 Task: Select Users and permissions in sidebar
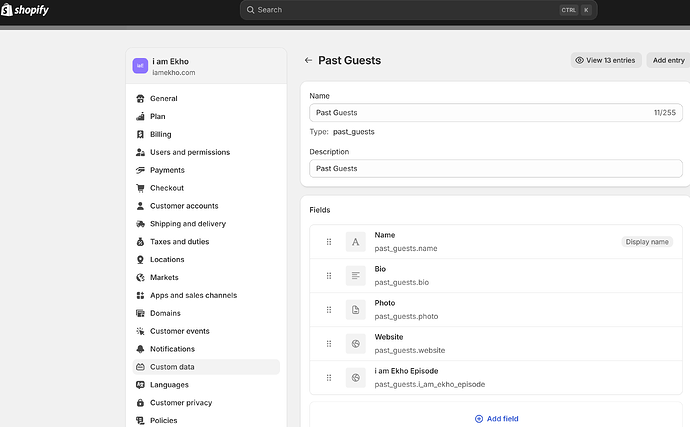[x=189, y=152]
